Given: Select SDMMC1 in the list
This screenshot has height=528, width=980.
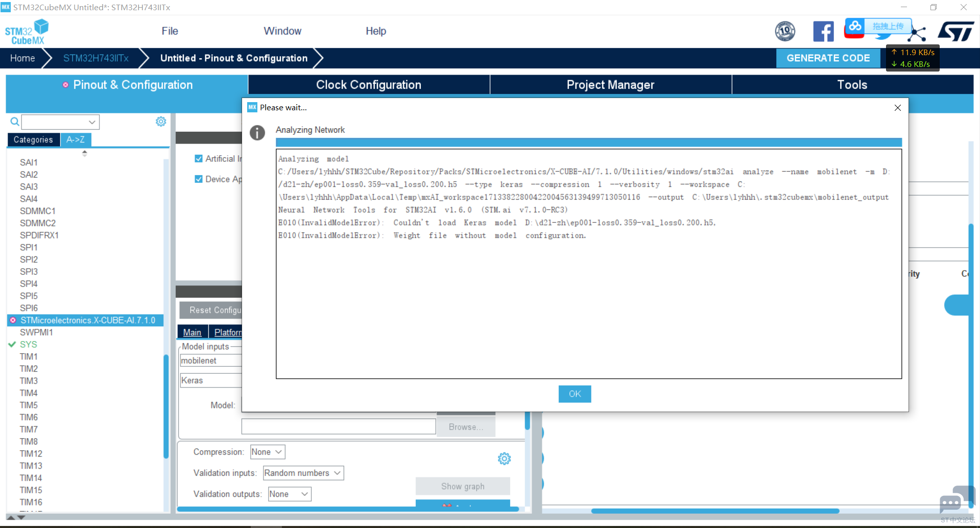Looking at the screenshot, I should (37, 211).
